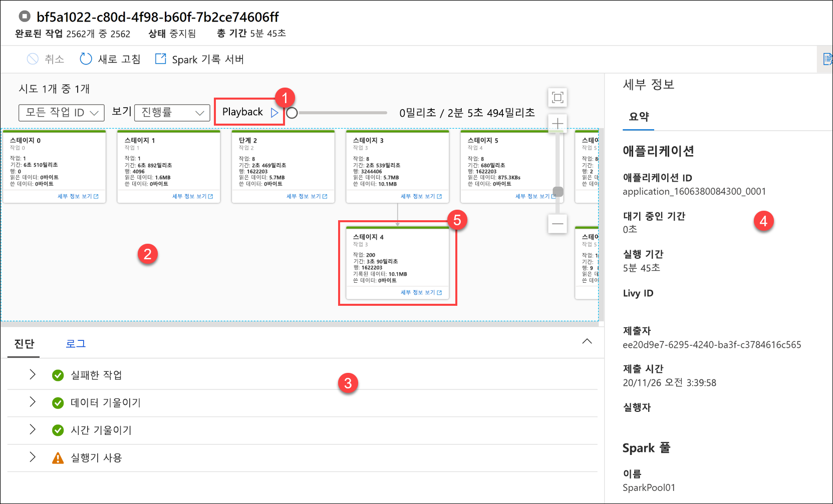Click green check icon for 실패한 작업
Screen dimensions: 833x504
[58, 375]
